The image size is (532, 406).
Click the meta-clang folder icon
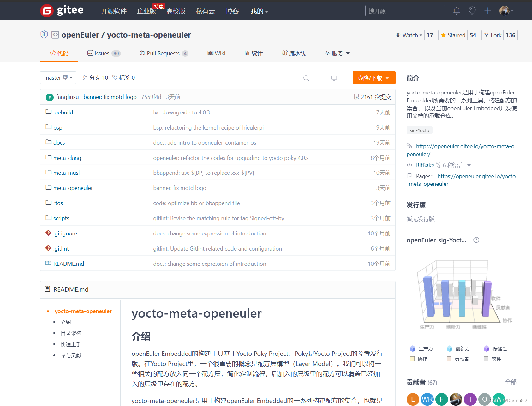point(49,157)
